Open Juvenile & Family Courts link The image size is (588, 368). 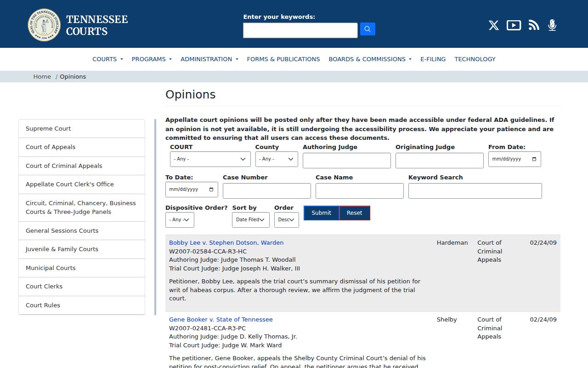[82, 249]
